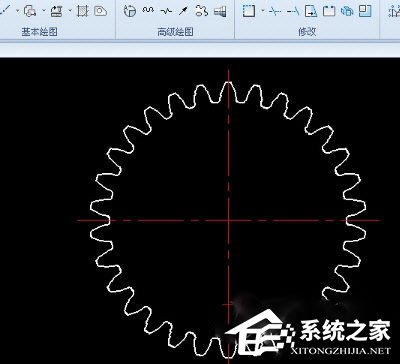Click the 修改 group label
Image resolution: width=400 pixels, height=364 pixels.
[307, 32]
